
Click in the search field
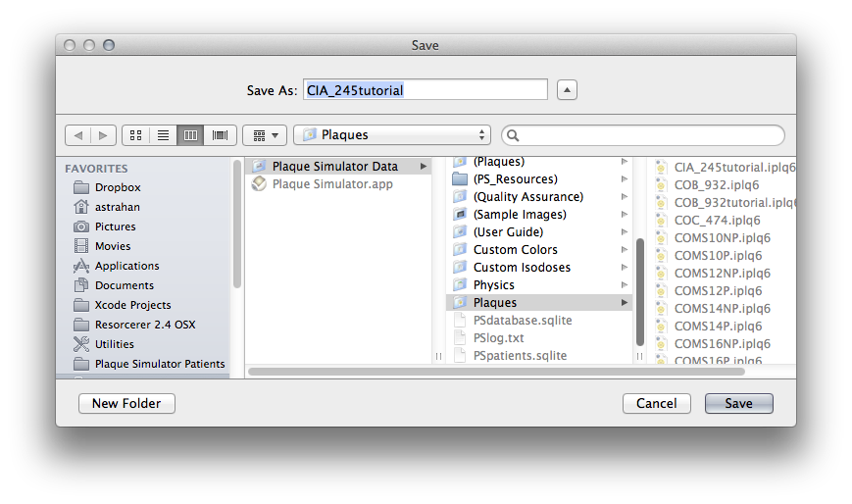click(x=647, y=135)
